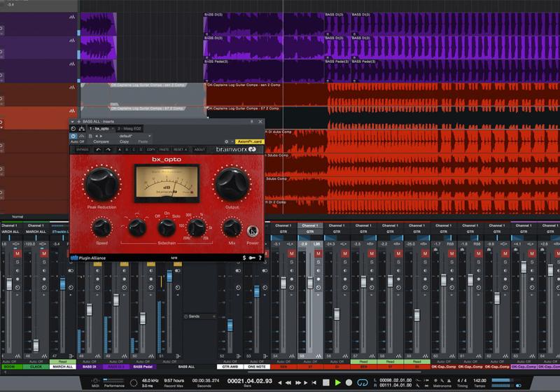Record-arm mixer channel 59
560x392 pixels.
point(425,279)
